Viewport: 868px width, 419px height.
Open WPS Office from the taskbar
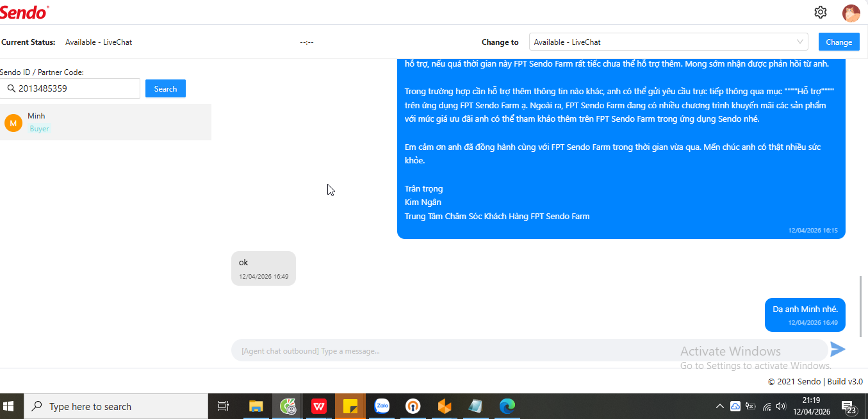coord(318,406)
